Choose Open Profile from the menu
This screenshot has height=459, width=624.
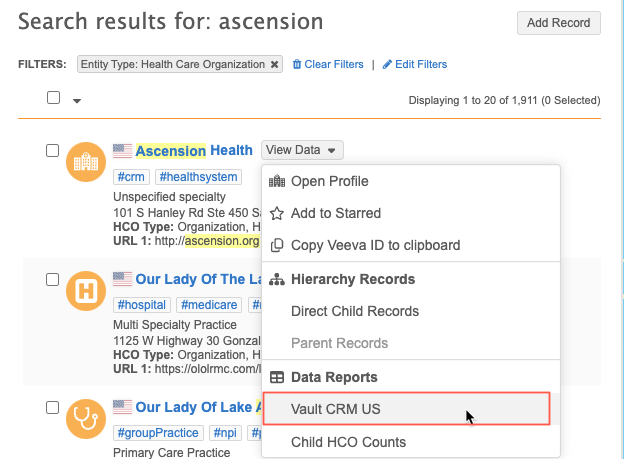point(329,181)
